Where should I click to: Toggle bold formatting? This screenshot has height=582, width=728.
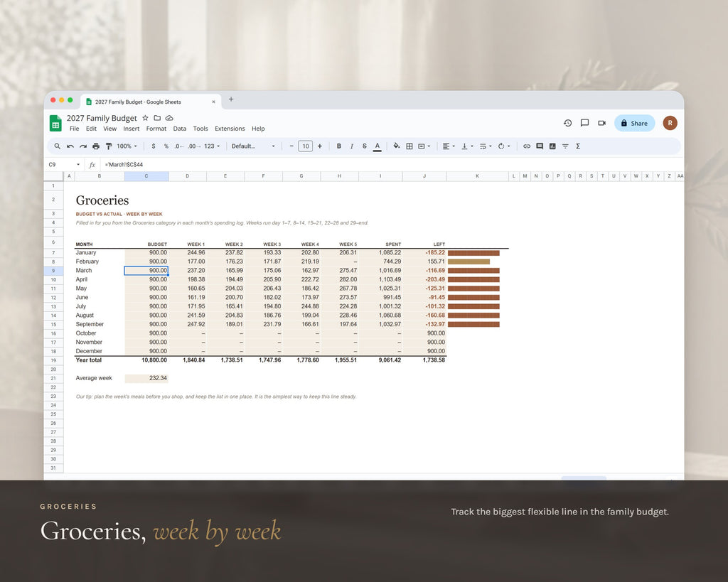click(339, 146)
